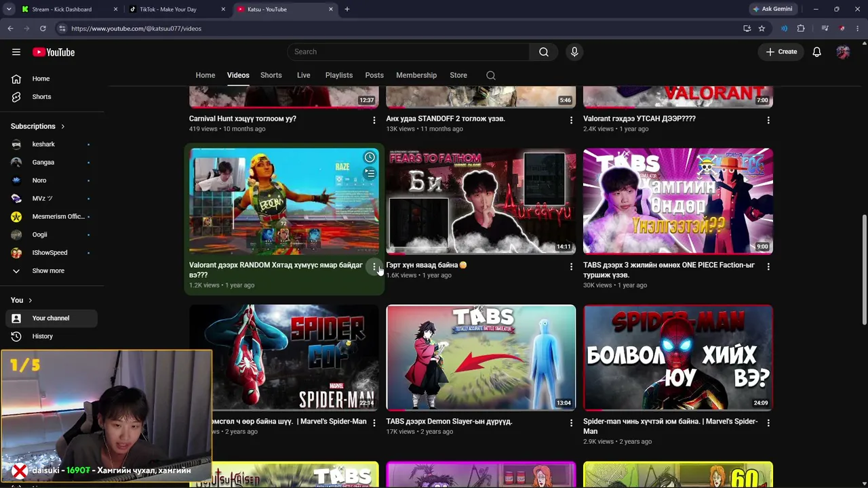Search within the Katsu channel
The image size is (868, 488).
coord(491,75)
